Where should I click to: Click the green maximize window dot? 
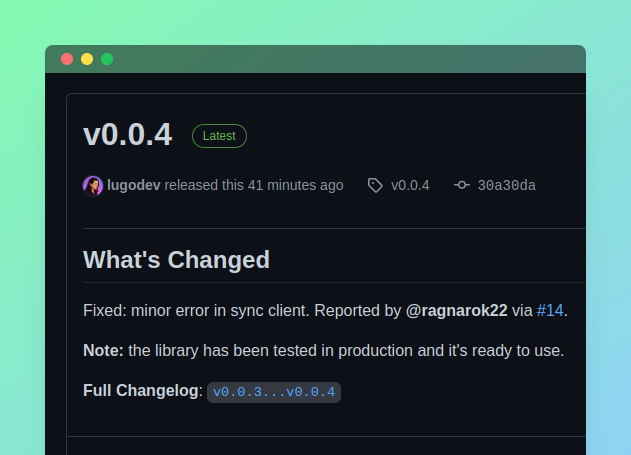click(107, 59)
